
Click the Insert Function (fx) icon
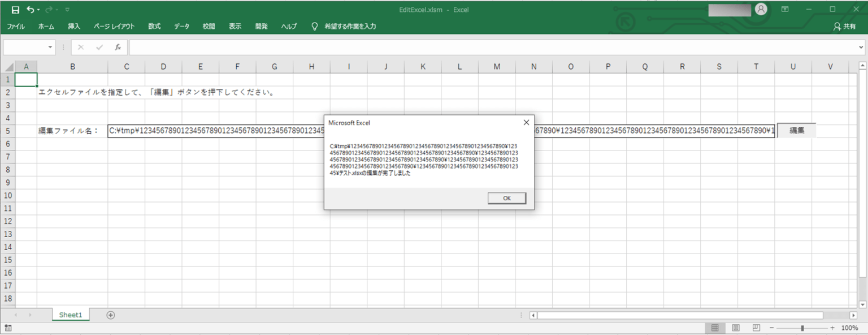[118, 48]
